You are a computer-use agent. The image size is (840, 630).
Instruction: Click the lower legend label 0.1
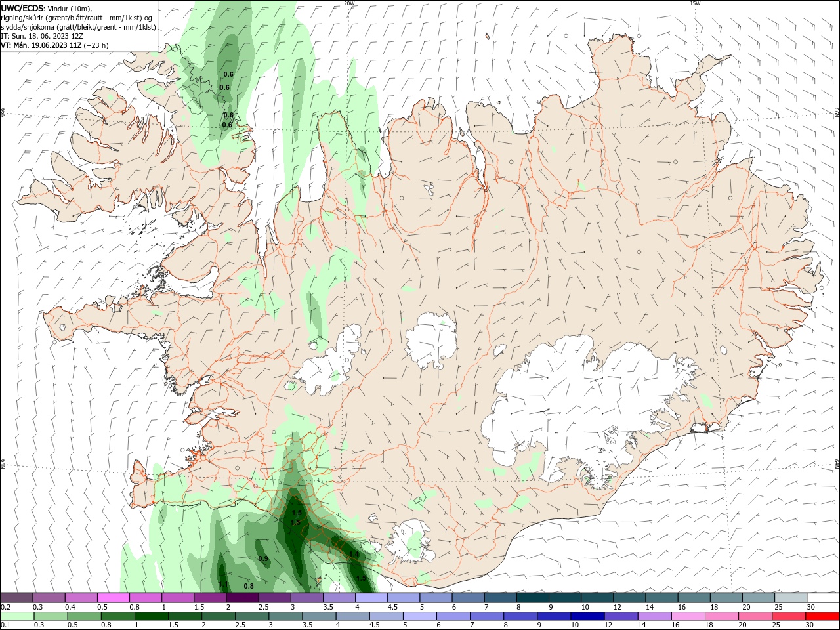(x=6, y=625)
